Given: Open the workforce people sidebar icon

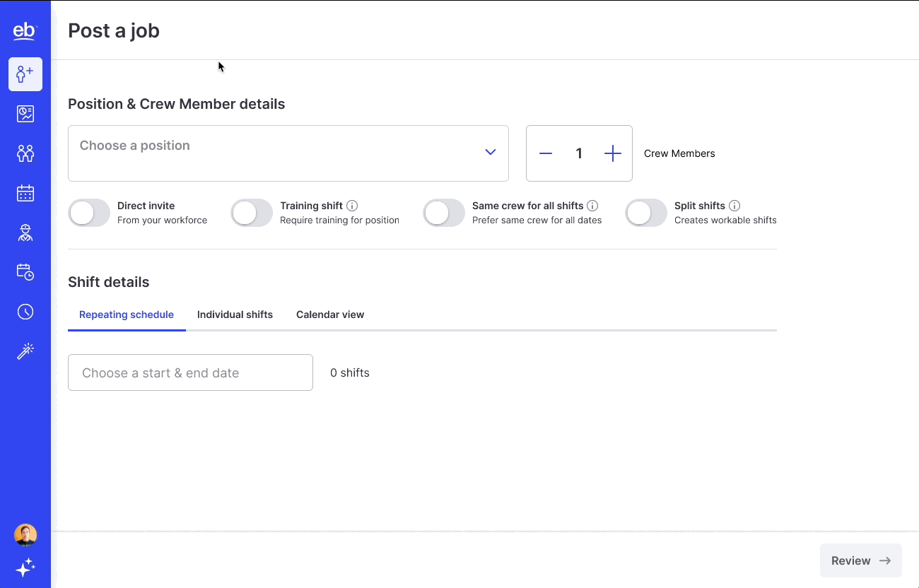Looking at the screenshot, I should pos(25,153).
